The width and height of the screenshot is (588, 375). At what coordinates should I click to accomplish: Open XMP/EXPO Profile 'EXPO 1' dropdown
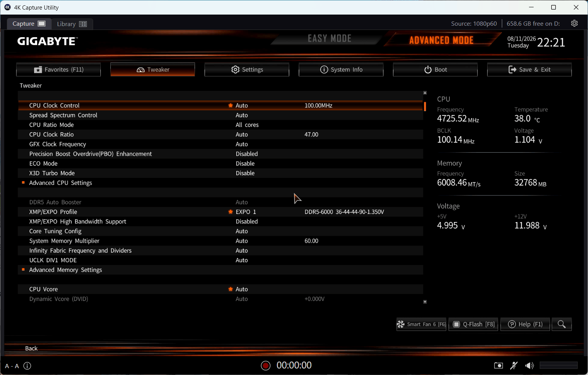tap(246, 212)
